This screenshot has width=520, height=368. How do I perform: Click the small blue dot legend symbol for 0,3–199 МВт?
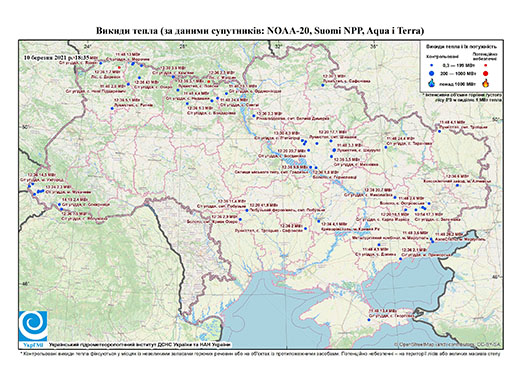coord(431,66)
